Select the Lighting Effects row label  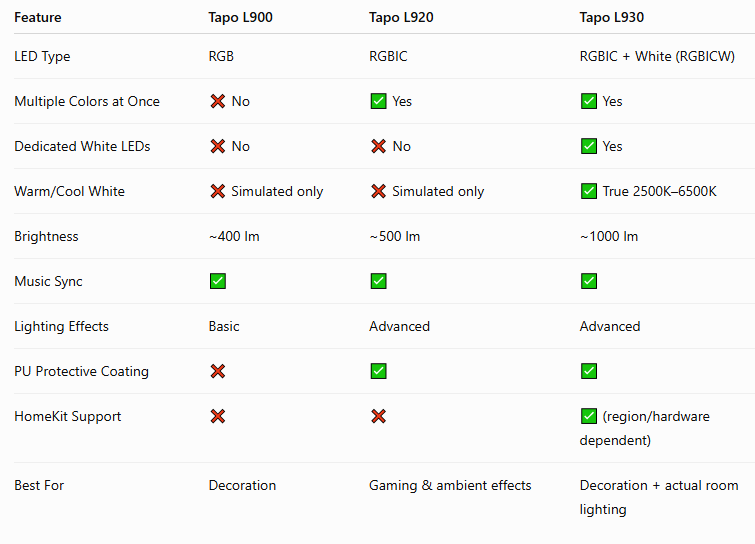pos(61,326)
